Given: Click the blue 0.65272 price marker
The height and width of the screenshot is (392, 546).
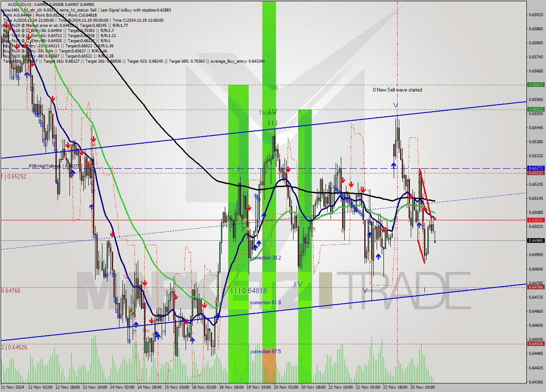Looking at the screenshot, I should pyautogui.click(x=536, y=169).
